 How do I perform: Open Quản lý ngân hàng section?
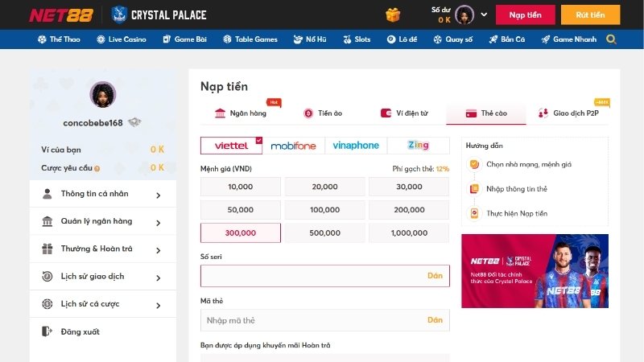[x=103, y=221]
